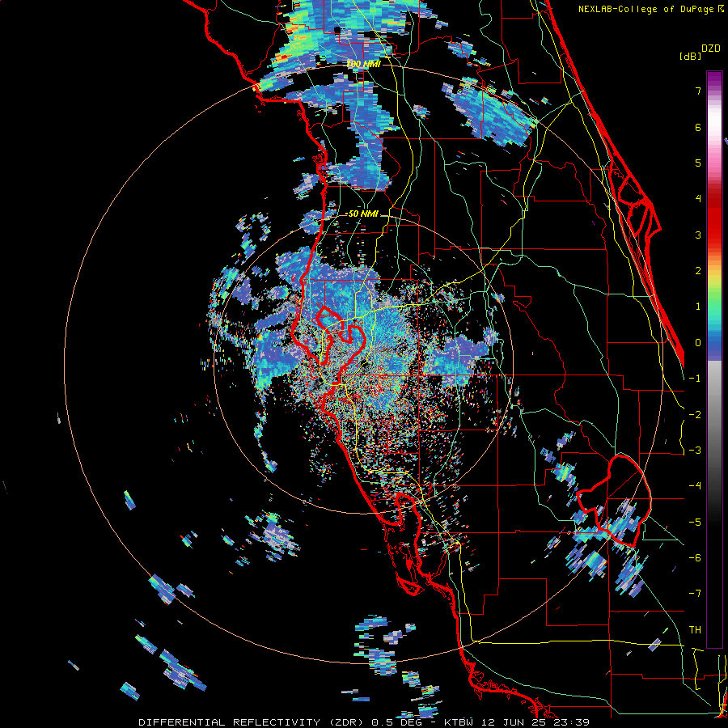Image resolution: width=728 pixels, height=728 pixels.
Task: Click the colorbar value -2 label
Action: click(695, 415)
